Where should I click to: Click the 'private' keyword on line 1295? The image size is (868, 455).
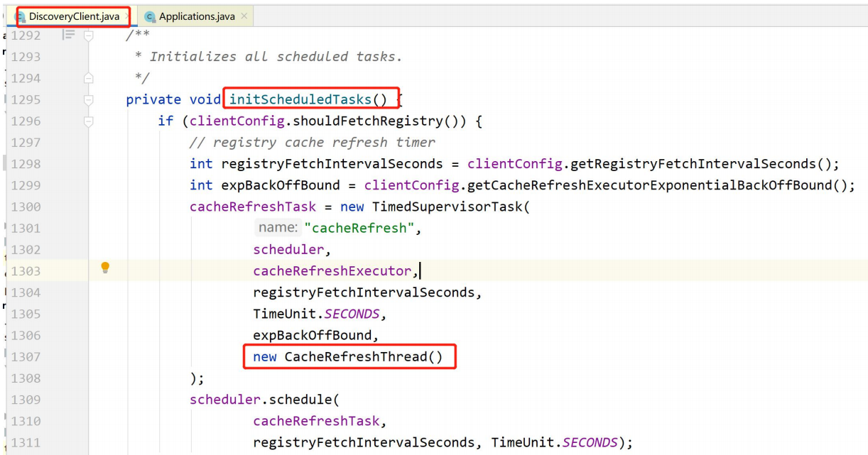point(153,99)
